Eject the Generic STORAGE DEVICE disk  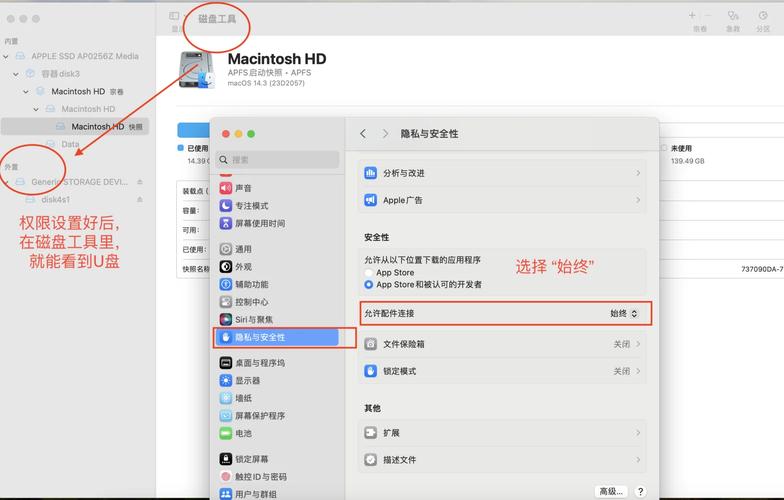140,182
